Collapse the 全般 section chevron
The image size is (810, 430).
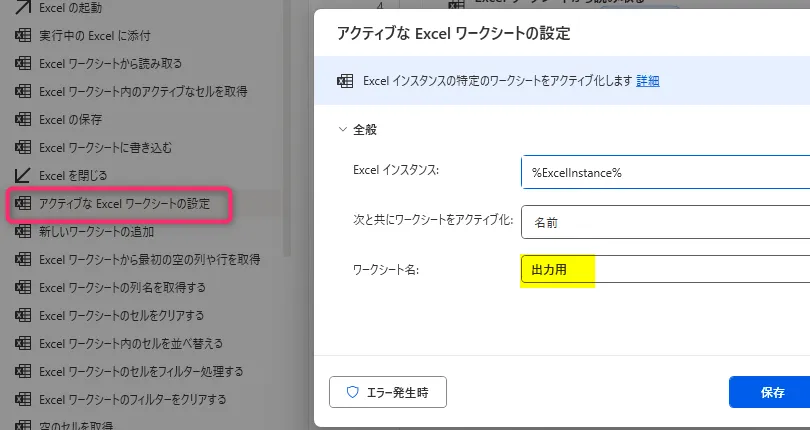pyautogui.click(x=344, y=129)
